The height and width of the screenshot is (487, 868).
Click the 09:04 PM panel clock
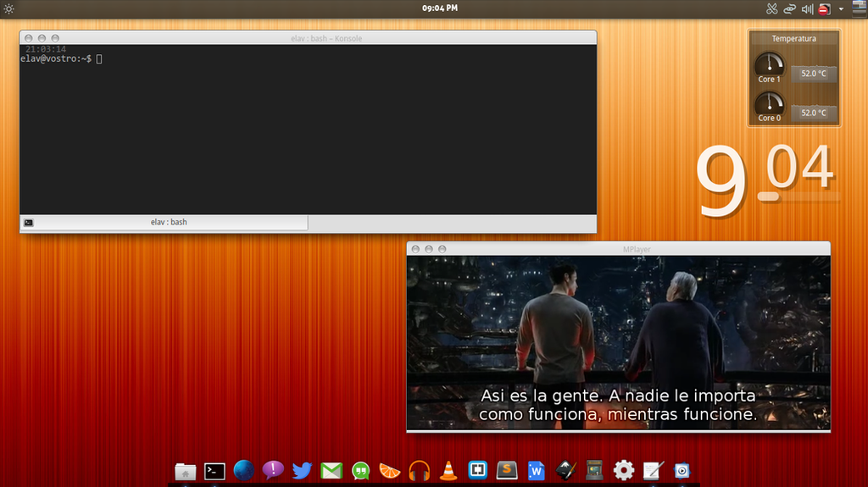tap(440, 8)
